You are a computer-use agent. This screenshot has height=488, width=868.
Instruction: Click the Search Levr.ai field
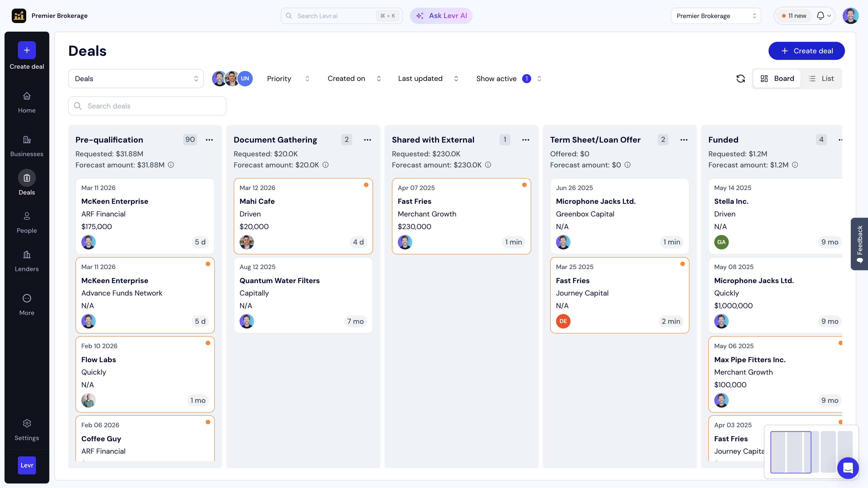pos(341,16)
